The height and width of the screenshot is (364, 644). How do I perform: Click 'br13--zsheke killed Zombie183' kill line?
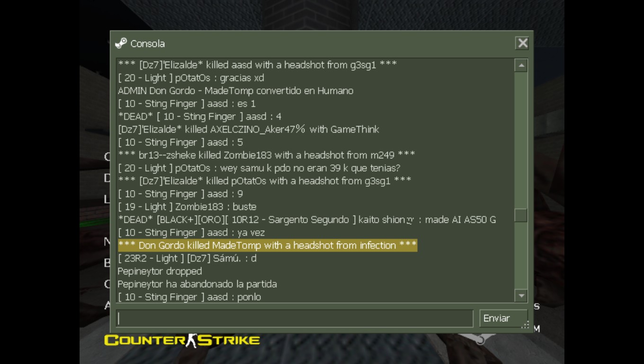pyautogui.click(x=267, y=155)
